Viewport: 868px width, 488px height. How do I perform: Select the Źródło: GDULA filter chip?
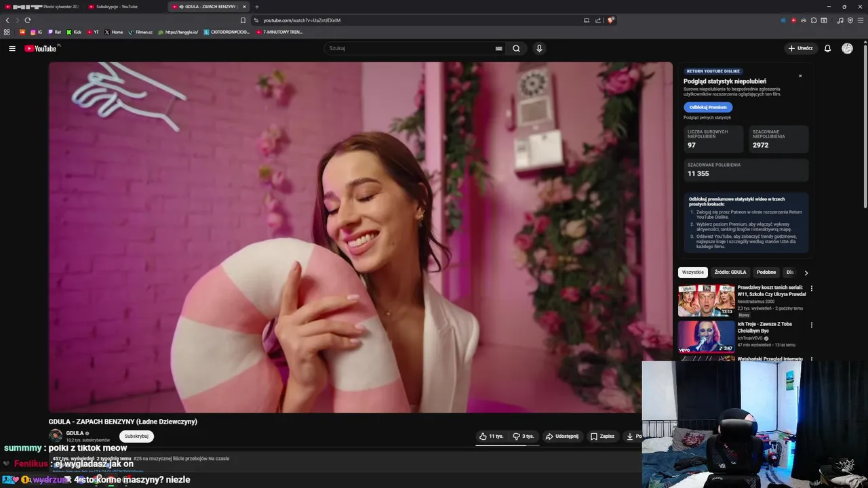[730, 272]
